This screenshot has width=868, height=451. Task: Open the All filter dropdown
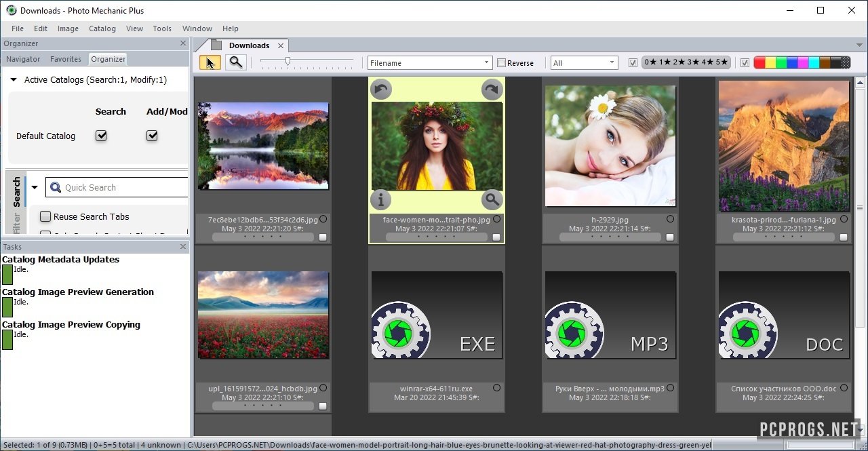pyautogui.click(x=584, y=63)
